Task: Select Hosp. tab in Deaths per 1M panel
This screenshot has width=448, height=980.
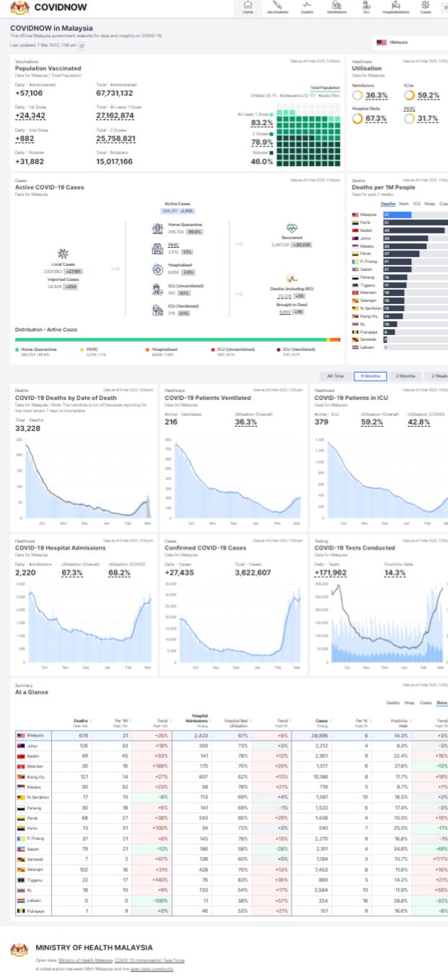Action: tap(430, 204)
